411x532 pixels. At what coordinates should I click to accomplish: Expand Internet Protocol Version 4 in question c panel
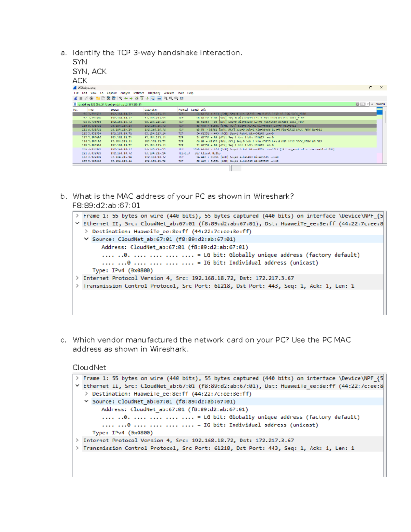pyautogui.click(x=78, y=440)
